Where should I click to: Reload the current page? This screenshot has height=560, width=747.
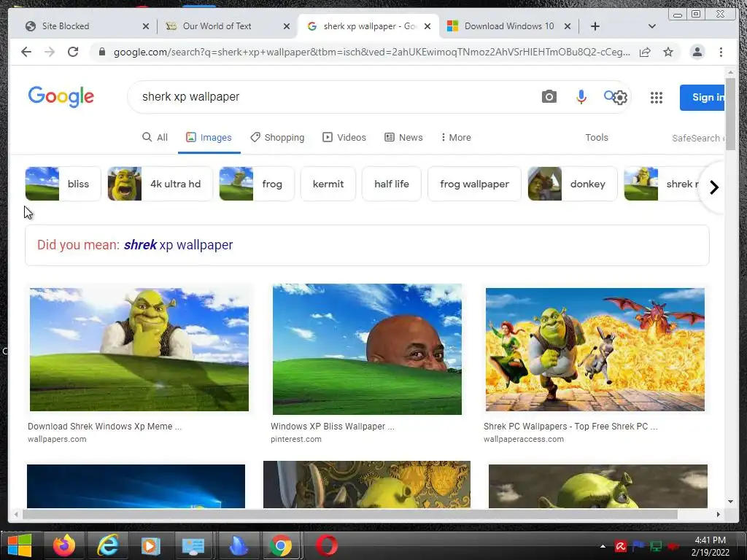click(x=73, y=52)
